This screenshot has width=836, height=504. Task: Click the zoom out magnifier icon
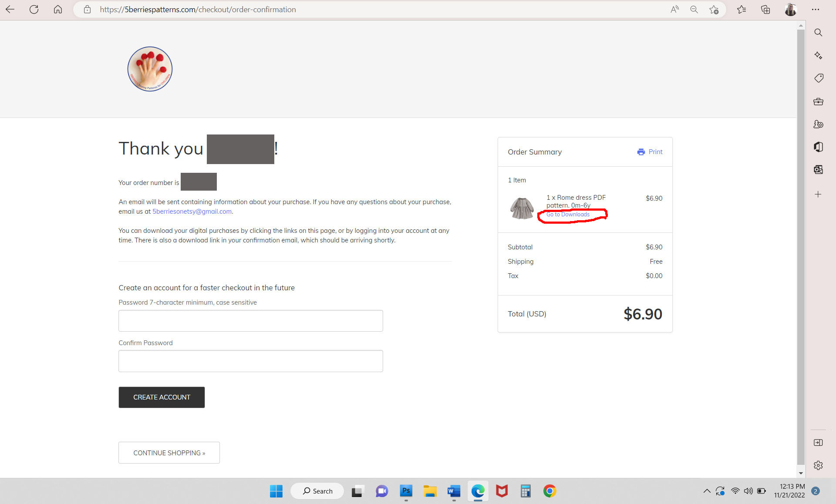(x=694, y=9)
